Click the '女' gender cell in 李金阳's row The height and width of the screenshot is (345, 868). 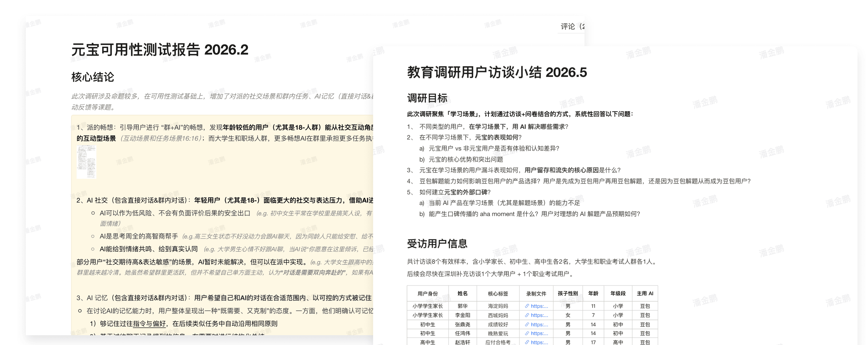(x=568, y=315)
